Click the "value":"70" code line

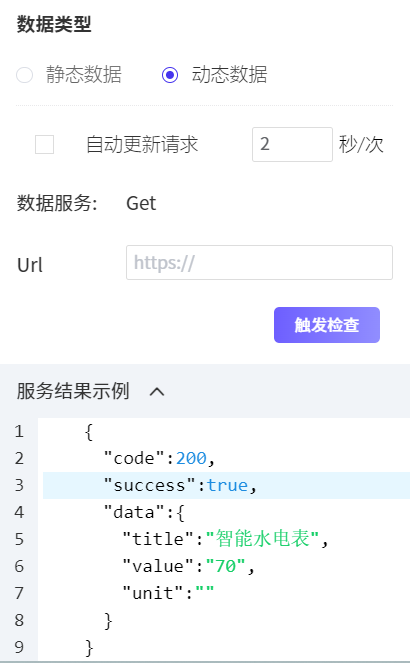point(189,566)
